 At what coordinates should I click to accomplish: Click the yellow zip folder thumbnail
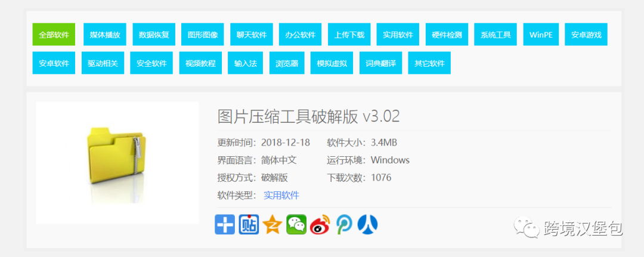(x=117, y=163)
